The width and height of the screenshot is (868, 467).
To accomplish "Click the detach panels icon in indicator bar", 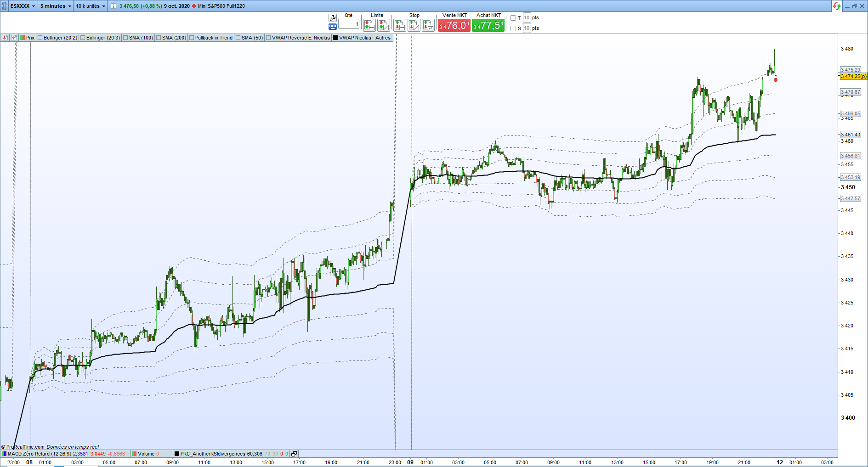I will point(294,454).
